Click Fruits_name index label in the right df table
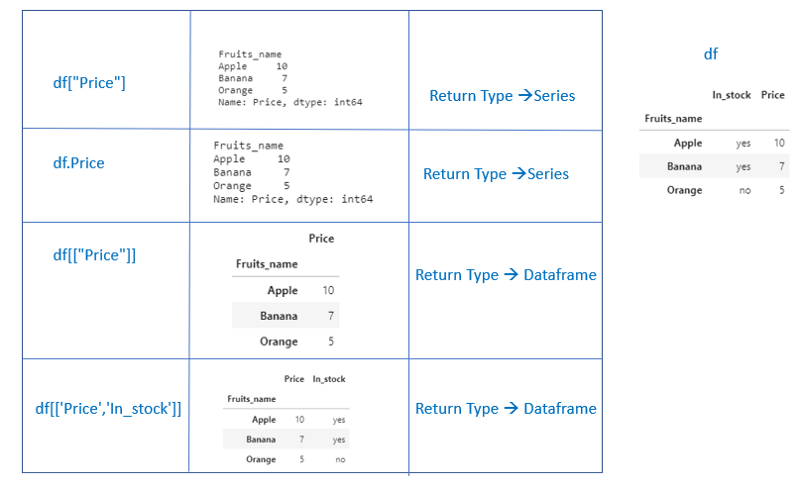800x488 pixels. click(673, 119)
